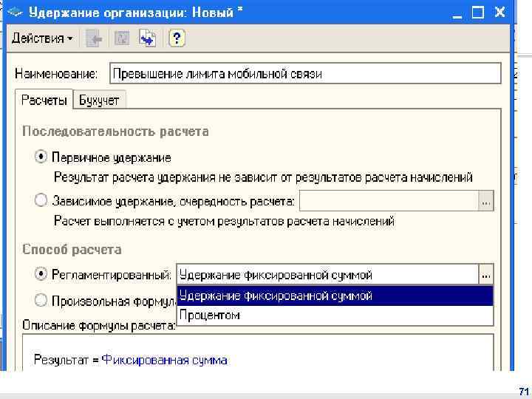The width and height of the screenshot is (532, 399).
Task: Switch to the Расчеты tab
Action: [x=44, y=100]
